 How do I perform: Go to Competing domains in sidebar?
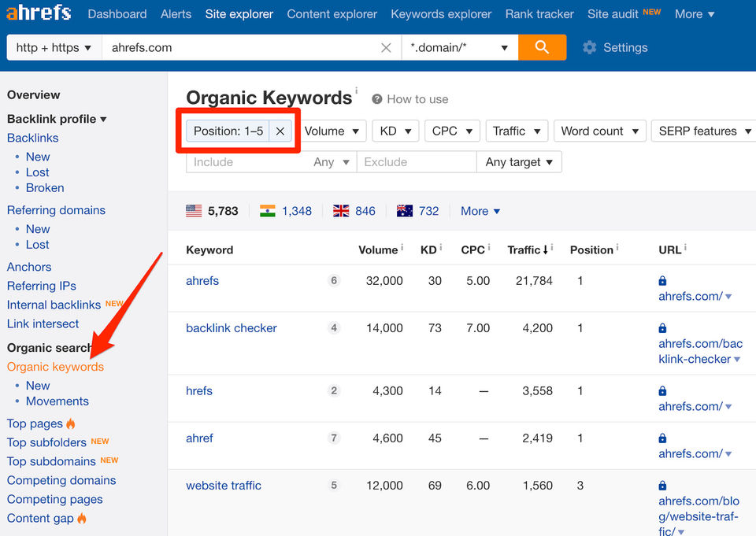pos(61,480)
